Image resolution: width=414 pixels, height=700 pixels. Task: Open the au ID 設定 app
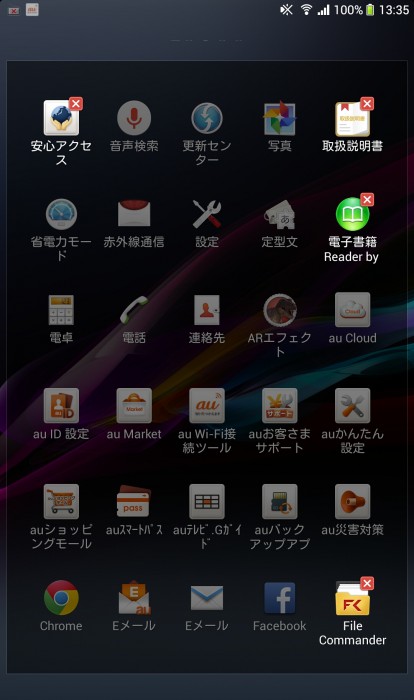pos(61,405)
